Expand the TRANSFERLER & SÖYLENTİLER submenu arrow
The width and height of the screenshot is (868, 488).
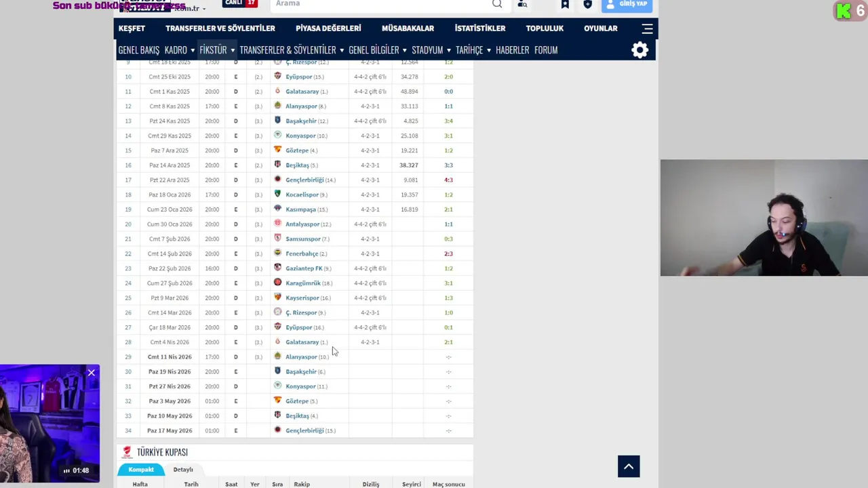tap(341, 50)
